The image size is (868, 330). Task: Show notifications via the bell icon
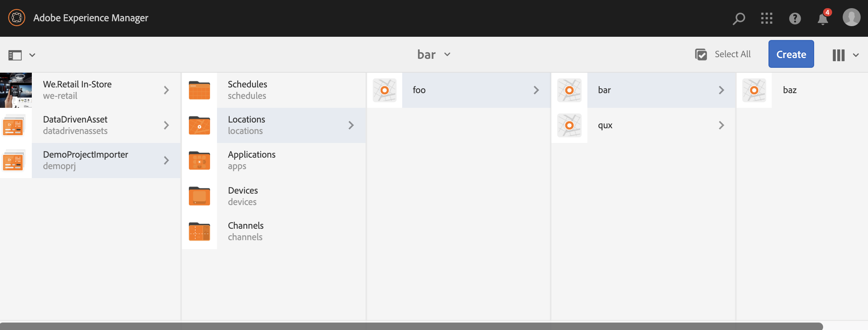click(823, 19)
